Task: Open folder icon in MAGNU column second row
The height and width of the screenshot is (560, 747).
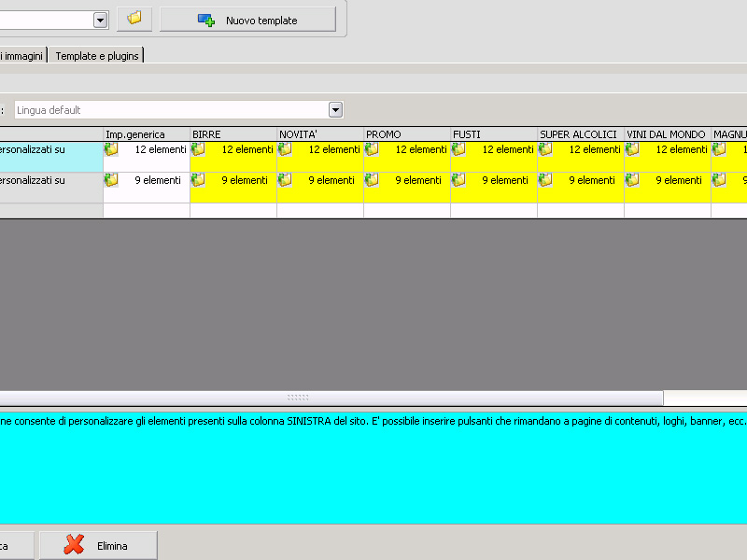Action: 719,180
